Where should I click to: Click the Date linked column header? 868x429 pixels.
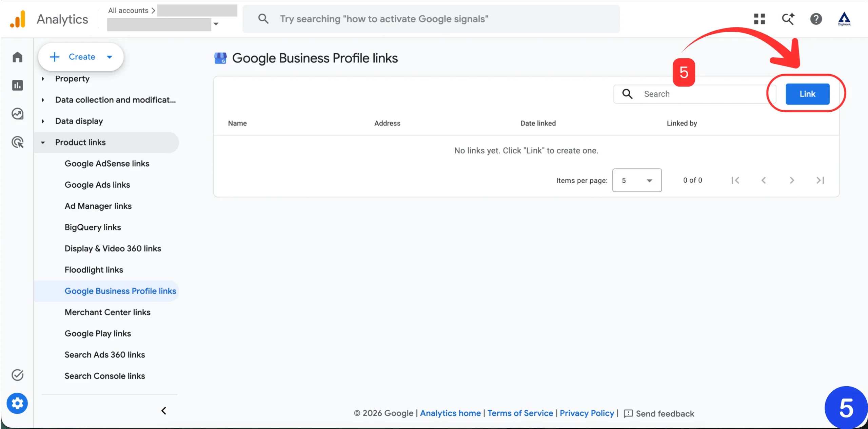(538, 123)
